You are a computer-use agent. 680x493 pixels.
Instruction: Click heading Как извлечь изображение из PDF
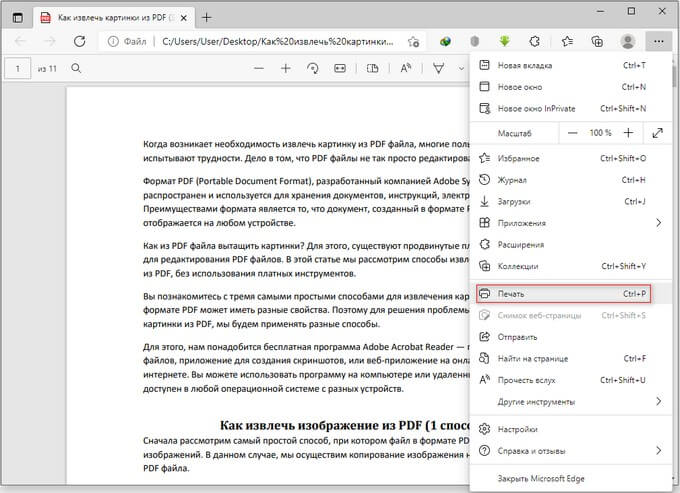(x=344, y=425)
